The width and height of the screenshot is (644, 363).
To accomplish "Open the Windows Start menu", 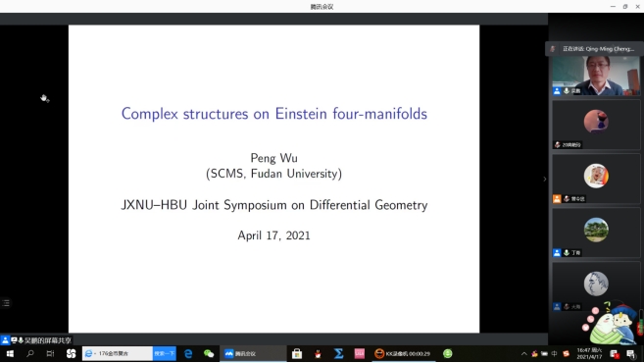I will tap(10, 353).
